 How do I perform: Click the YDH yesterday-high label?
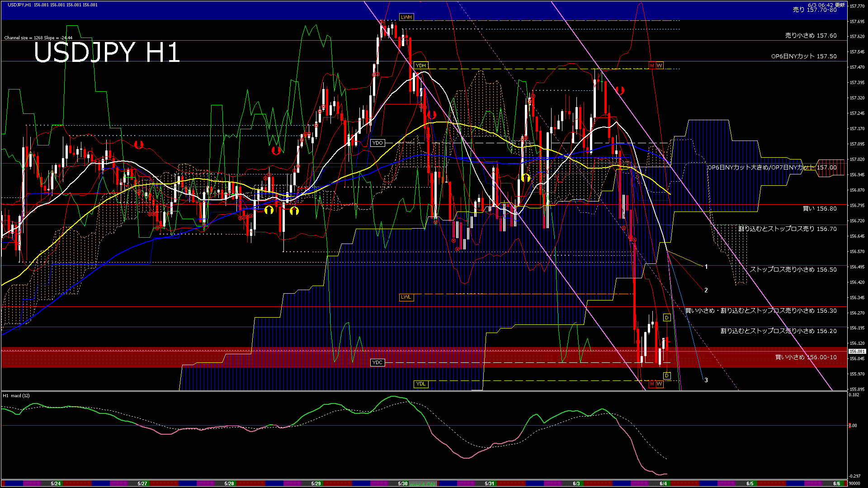point(421,66)
